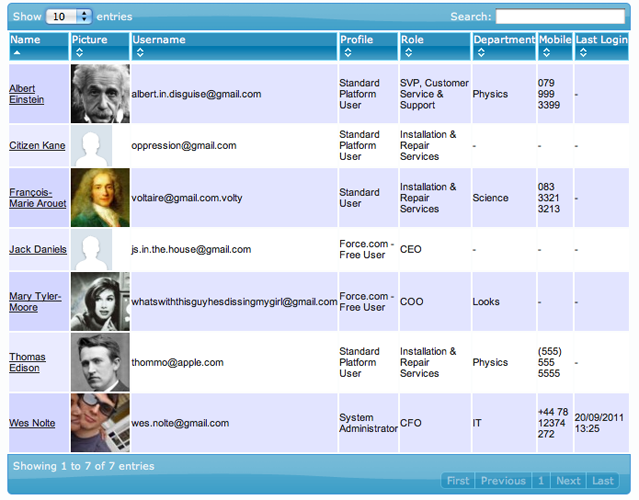Open the Citizen Kane user link

click(37, 146)
